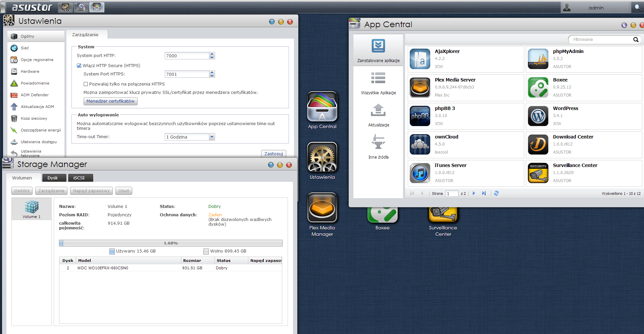Image resolution: width=644 pixels, height=334 pixels.
Task: Open help in Ustawienia window
Action: tap(272, 22)
